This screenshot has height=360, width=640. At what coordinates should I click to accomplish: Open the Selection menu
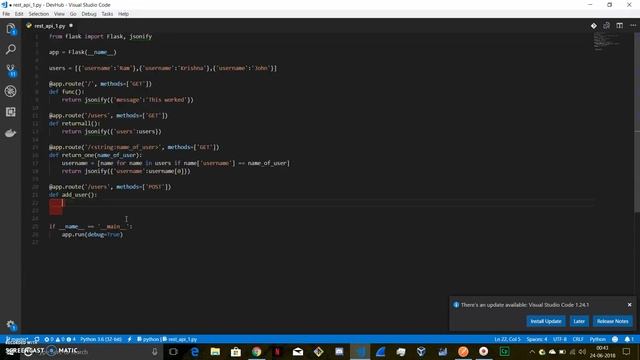(38, 14)
